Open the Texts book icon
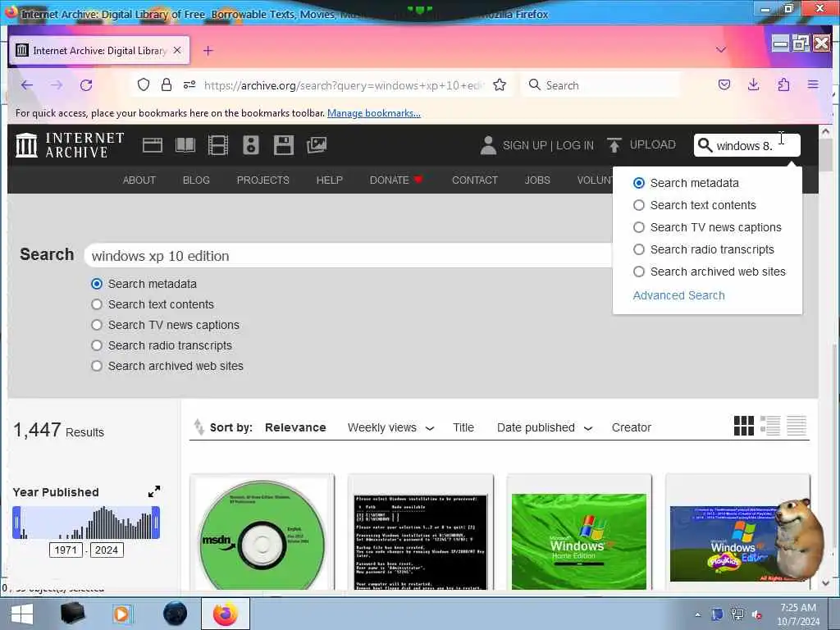The width and height of the screenshot is (840, 630). tap(185, 145)
